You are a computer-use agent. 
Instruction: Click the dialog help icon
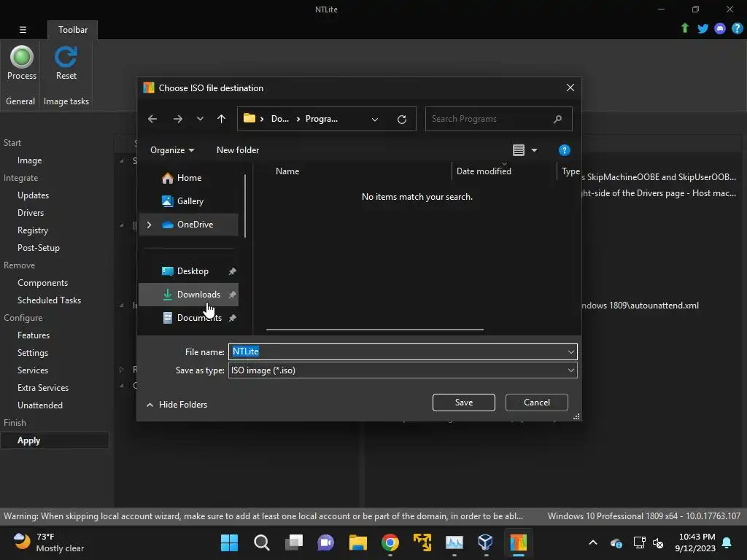pos(564,150)
